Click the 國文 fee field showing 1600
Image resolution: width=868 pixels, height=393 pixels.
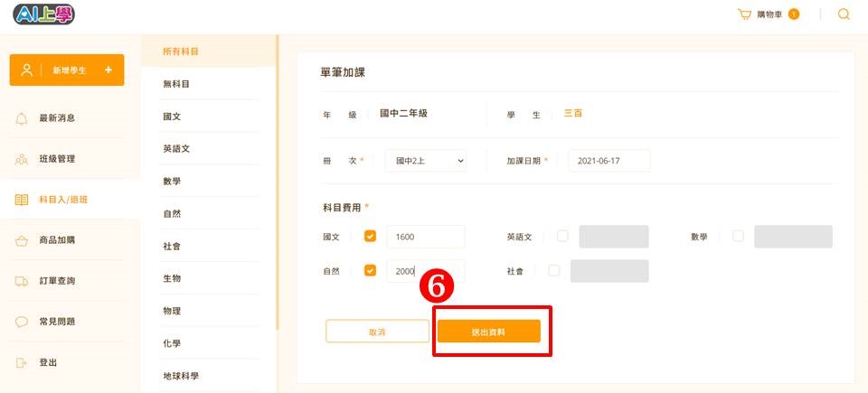tap(426, 237)
